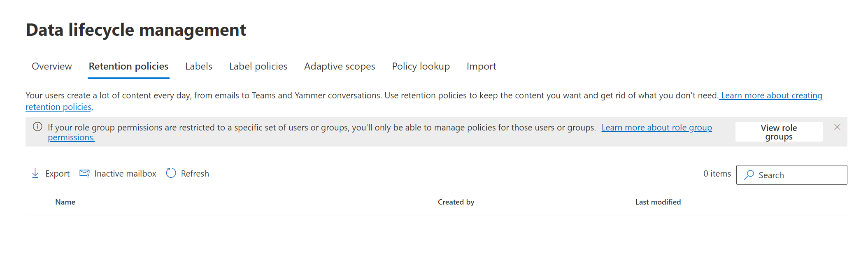868x277 pixels.
Task: Open the Overview tab
Action: click(52, 66)
